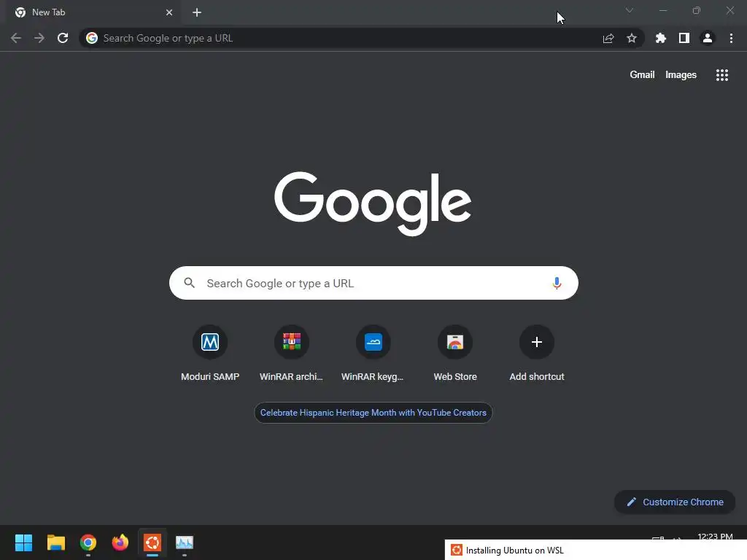The image size is (747, 560).
Task: Close the New Tab tab
Action: (x=169, y=12)
